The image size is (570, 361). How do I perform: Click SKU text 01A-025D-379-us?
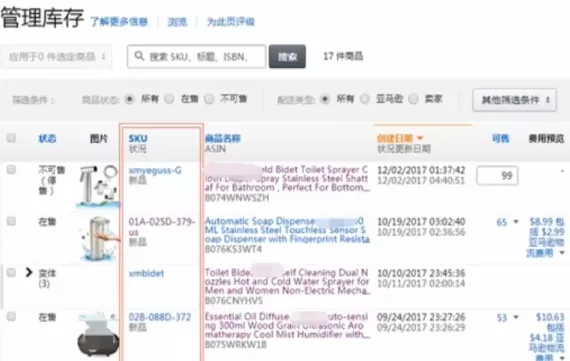[x=162, y=226]
